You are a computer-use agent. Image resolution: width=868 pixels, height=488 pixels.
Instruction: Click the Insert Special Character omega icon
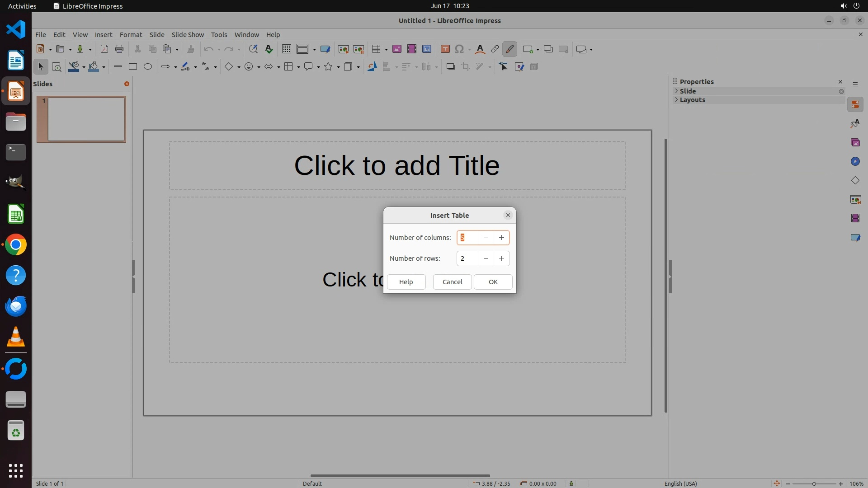tap(459, 49)
